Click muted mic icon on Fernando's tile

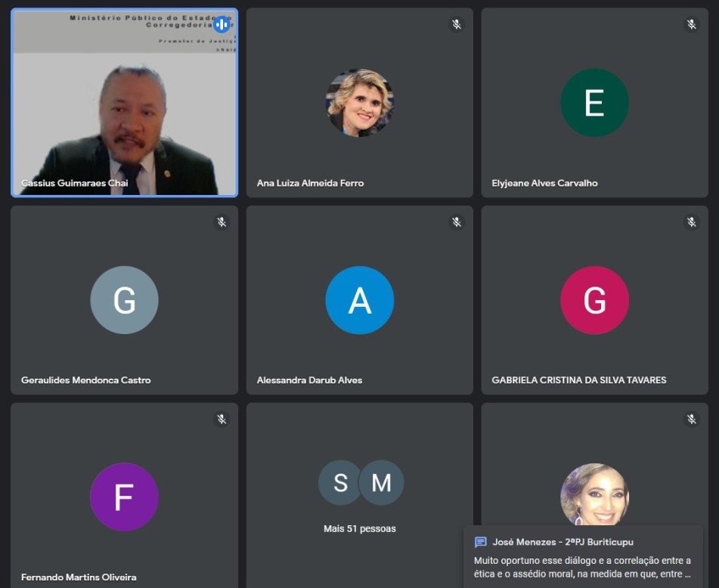222,419
